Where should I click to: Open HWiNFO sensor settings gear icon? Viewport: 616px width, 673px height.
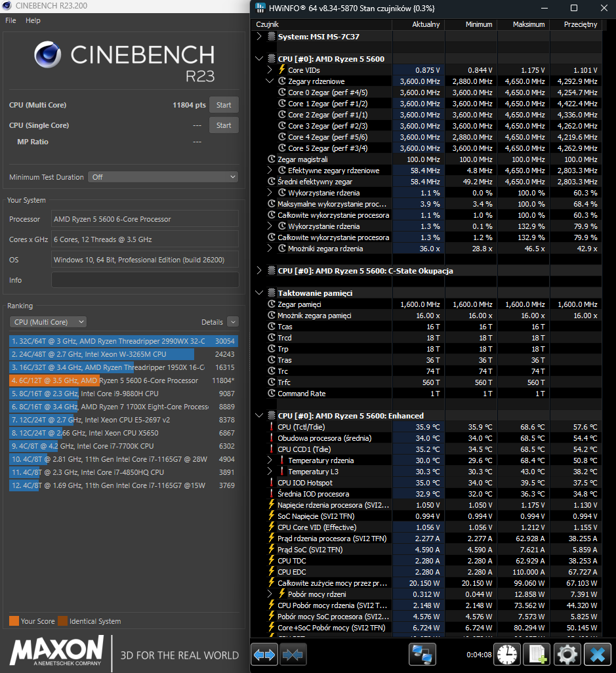pos(567,655)
